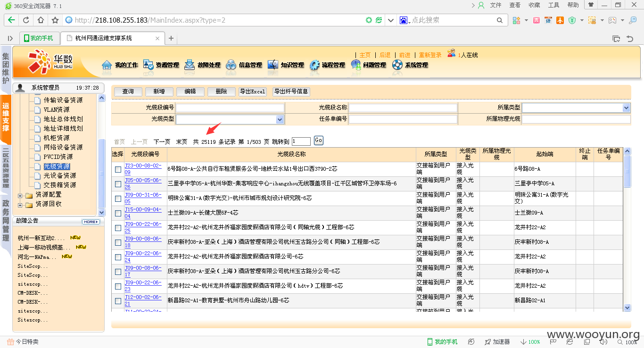Tick checkbox for row J09-00-08-06-17
Image resolution: width=644 pixels, height=348 pixels.
point(118,272)
